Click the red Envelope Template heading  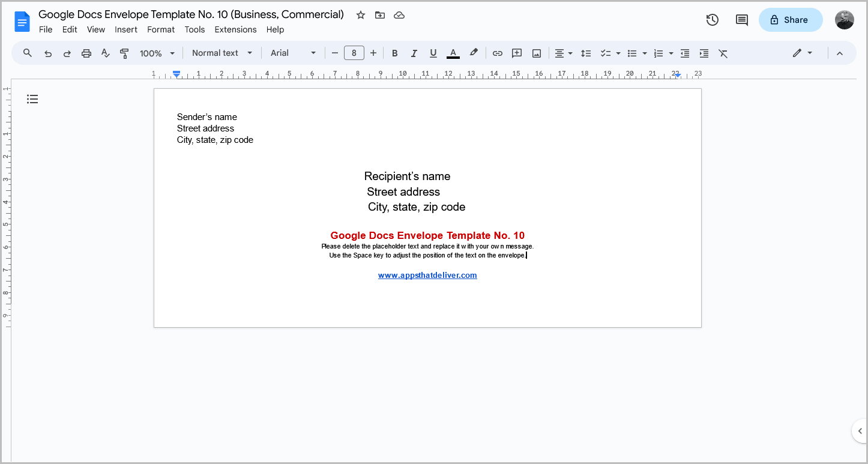pyautogui.click(x=427, y=235)
